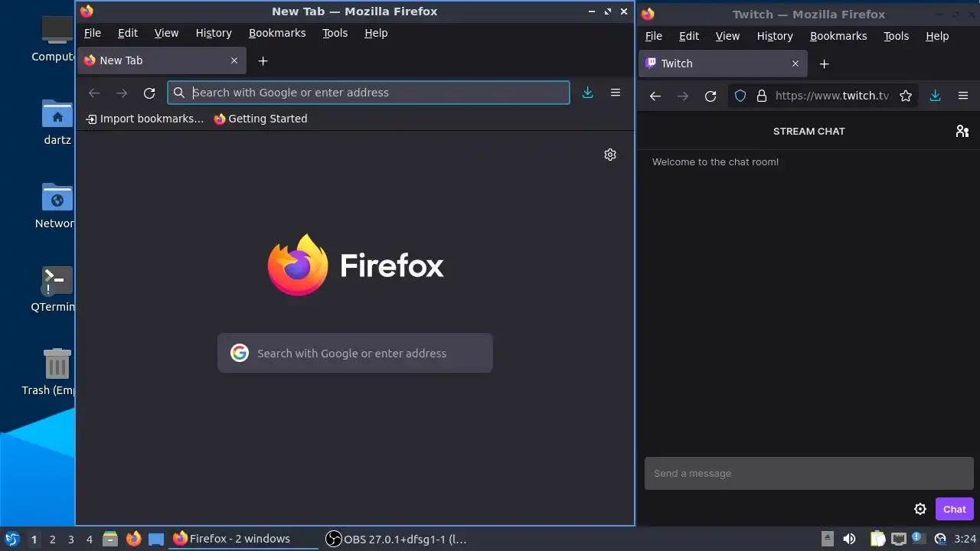This screenshot has height=551, width=980.
Task: Close the New Tab tab
Action: pos(234,60)
